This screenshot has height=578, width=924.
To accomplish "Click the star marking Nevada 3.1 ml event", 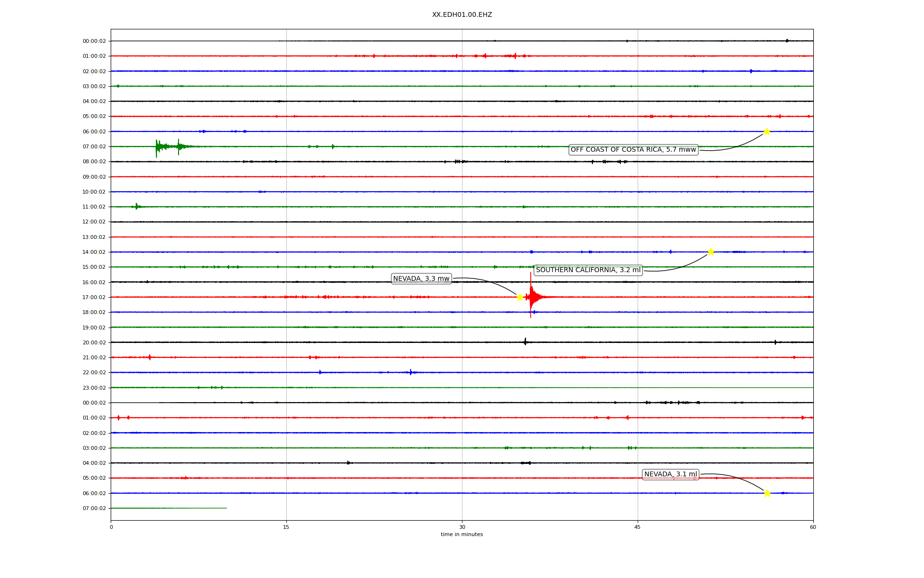I will pyautogui.click(x=767, y=493).
